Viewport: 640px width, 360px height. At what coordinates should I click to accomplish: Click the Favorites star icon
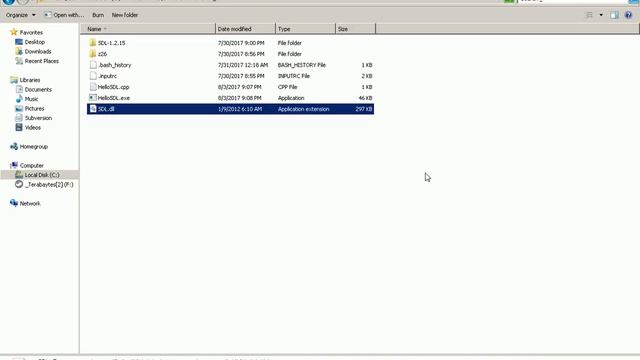pyautogui.click(x=13, y=32)
